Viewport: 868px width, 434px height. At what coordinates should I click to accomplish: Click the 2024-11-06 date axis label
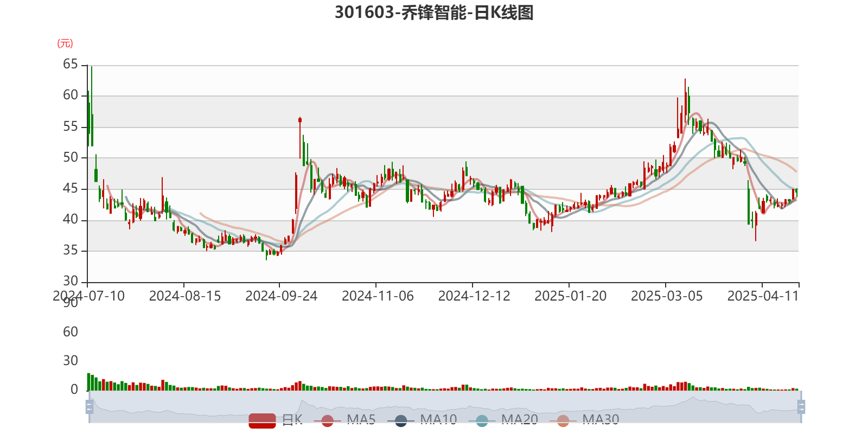[x=378, y=296]
